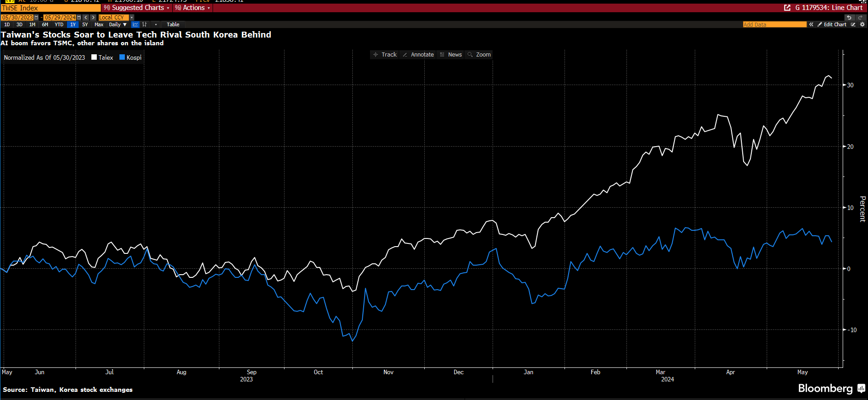Toggle News overlay on chart
Image resolution: width=868 pixels, height=400 pixels.
coord(451,55)
